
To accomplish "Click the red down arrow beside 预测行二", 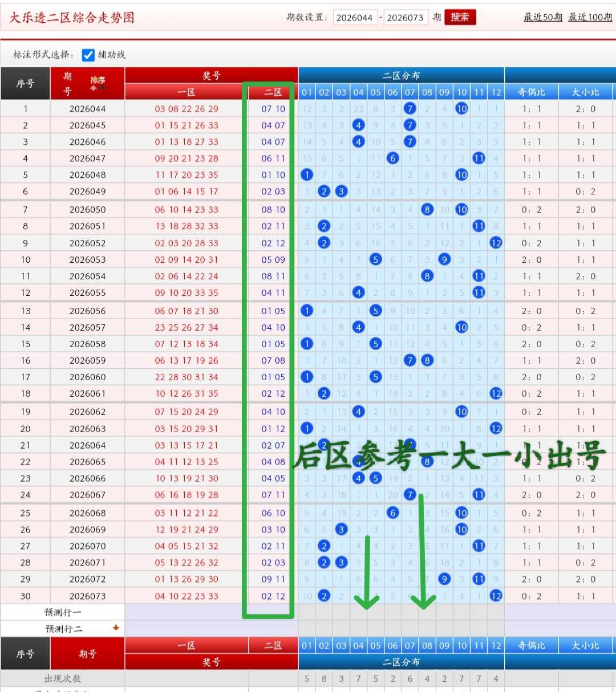I will point(116,628).
